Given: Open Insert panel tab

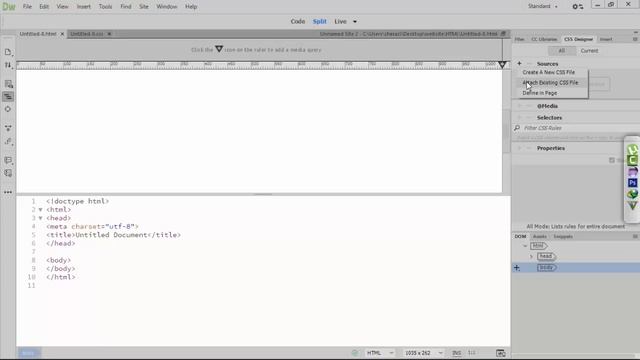Looking at the screenshot, I should (x=606, y=39).
